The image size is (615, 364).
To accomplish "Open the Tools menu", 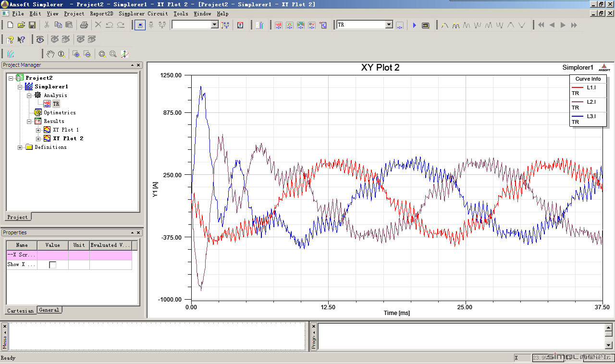I will click(181, 13).
